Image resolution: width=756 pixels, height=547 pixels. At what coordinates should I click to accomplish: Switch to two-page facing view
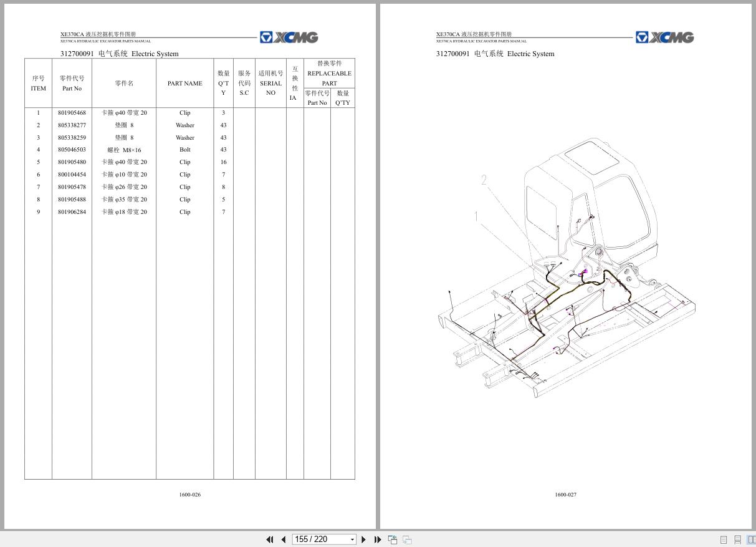(x=751, y=540)
